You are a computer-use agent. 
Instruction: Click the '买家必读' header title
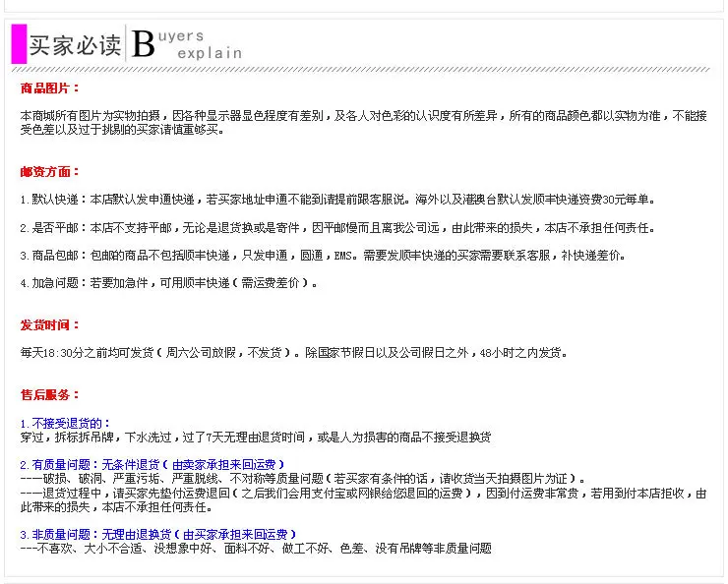(x=75, y=45)
